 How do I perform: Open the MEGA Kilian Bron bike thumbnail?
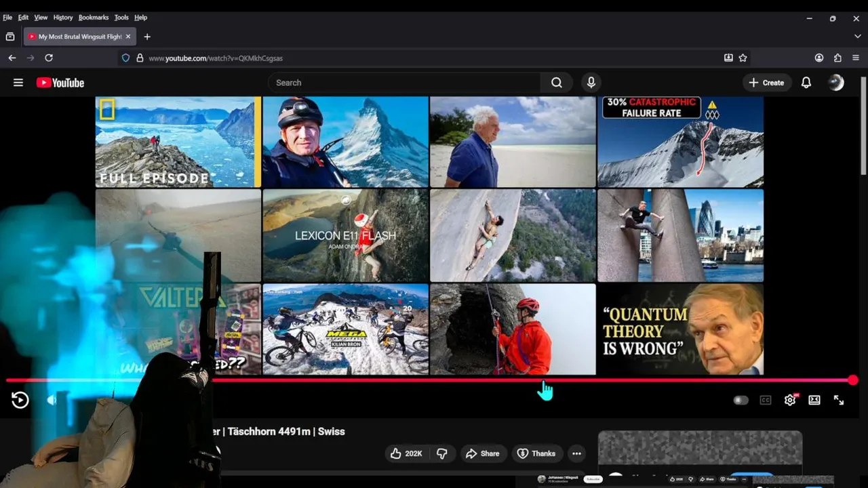coord(346,329)
